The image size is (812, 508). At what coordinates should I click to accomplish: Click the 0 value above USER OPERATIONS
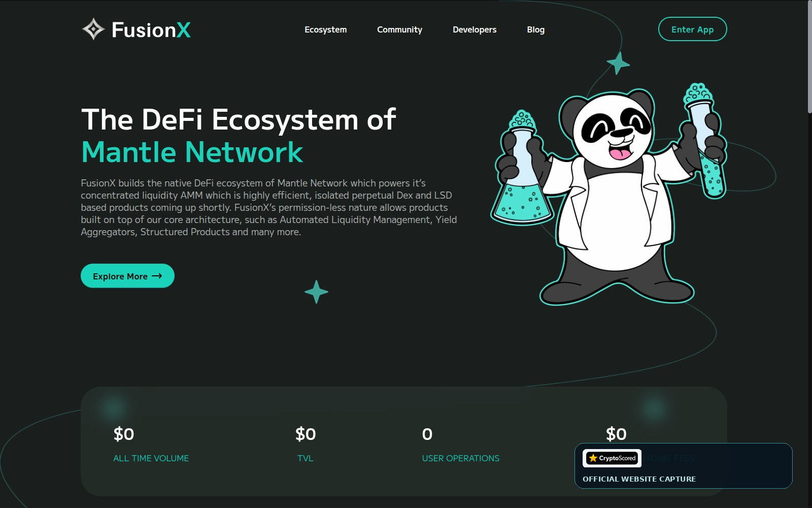(x=427, y=434)
